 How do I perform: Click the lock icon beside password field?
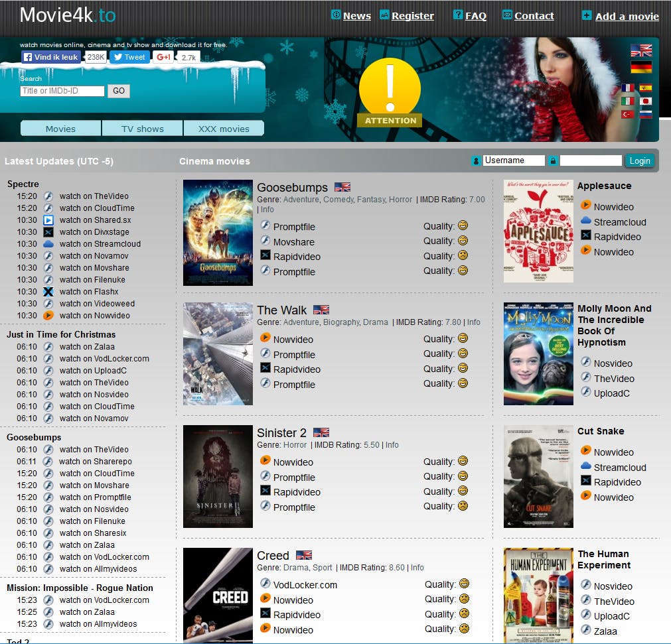[553, 161]
